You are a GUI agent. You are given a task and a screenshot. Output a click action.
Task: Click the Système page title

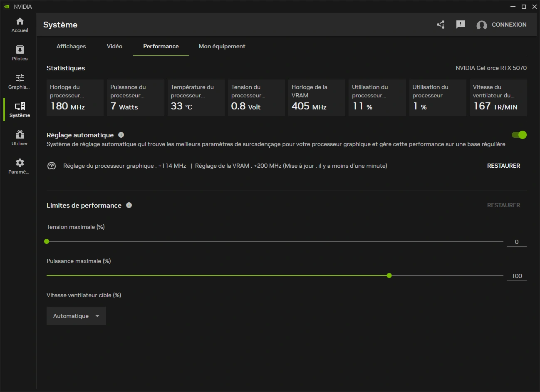(x=60, y=25)
